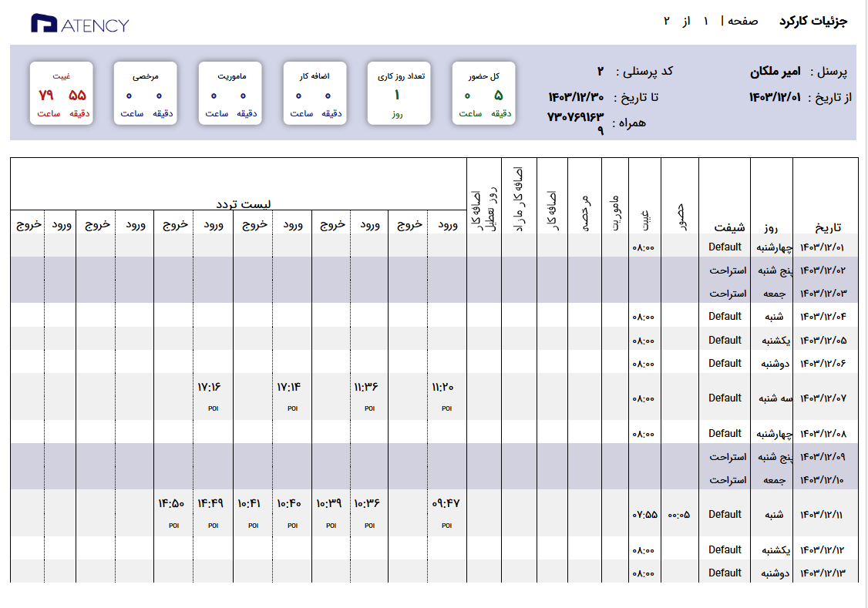
Task: Select the مرخصی (leave) summary card
Action: [145, 94]
